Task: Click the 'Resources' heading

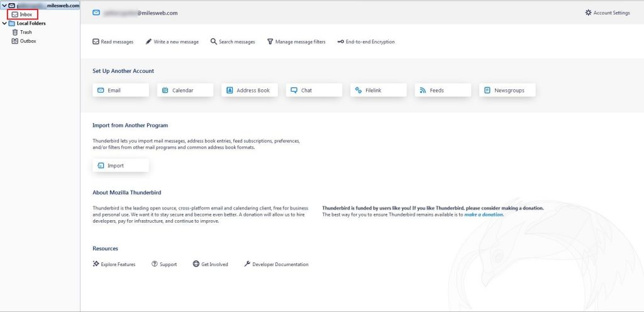Action: click(105, 248)
